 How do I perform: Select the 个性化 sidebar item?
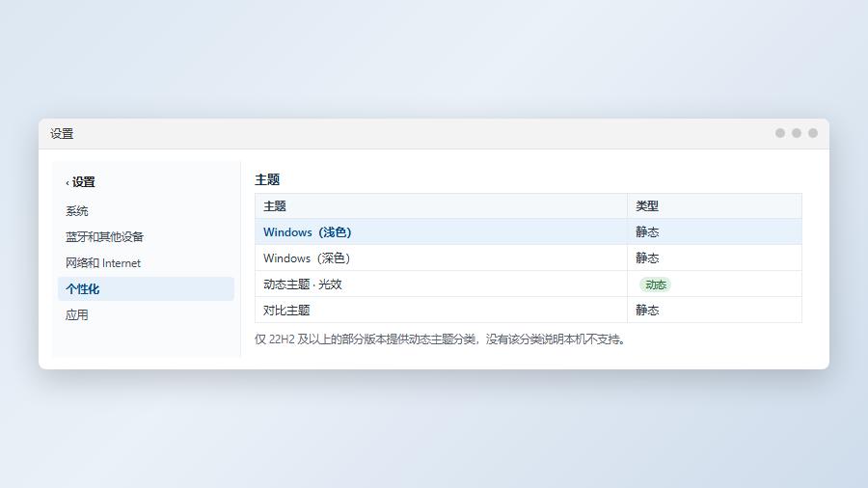(146, 288)
